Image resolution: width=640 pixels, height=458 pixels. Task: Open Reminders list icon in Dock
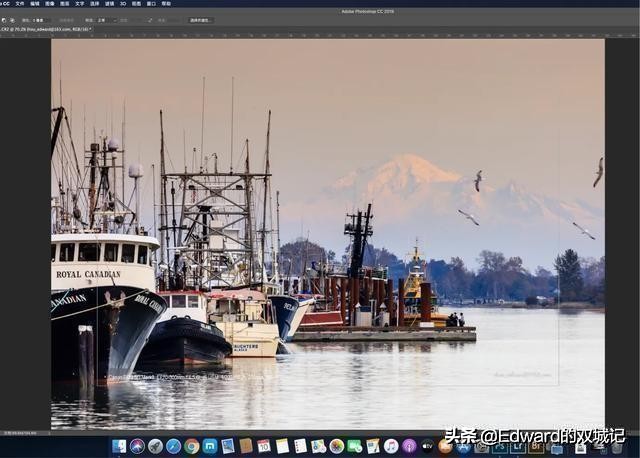point(300,446)
